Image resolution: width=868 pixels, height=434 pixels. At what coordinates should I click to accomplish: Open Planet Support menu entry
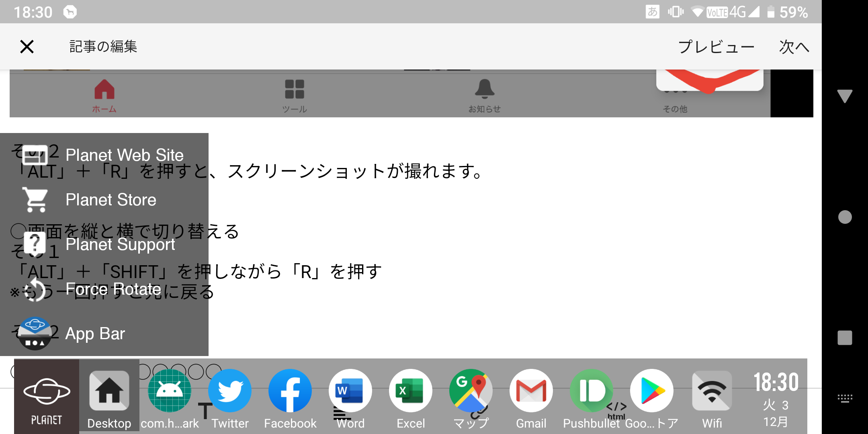coord(104,244)
